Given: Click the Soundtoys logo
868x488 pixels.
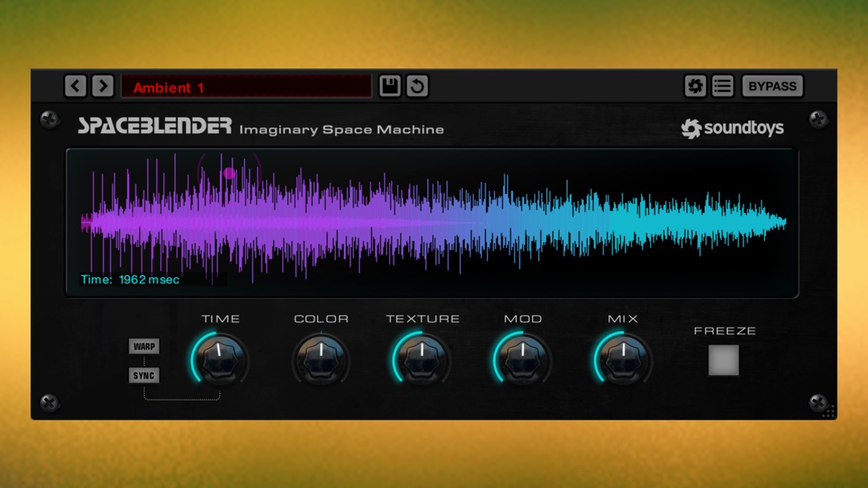Looking at the screenshot, I should point(732,128).
